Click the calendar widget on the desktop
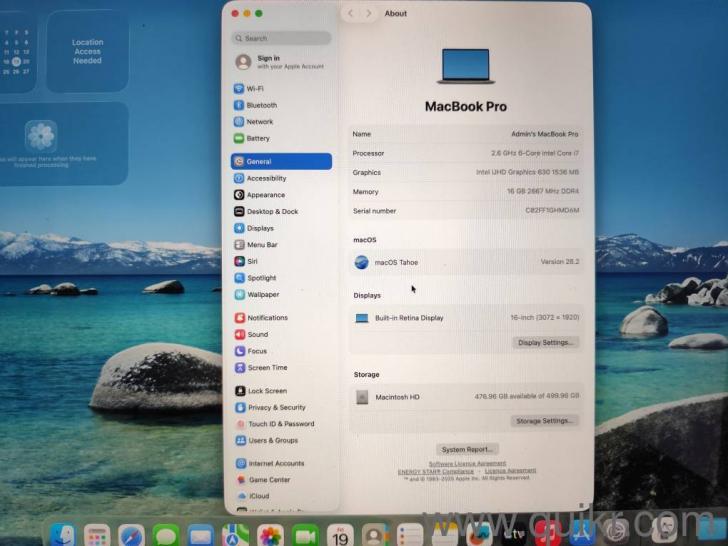This screenshot has height=546, width=728. [x=17, y=52]
